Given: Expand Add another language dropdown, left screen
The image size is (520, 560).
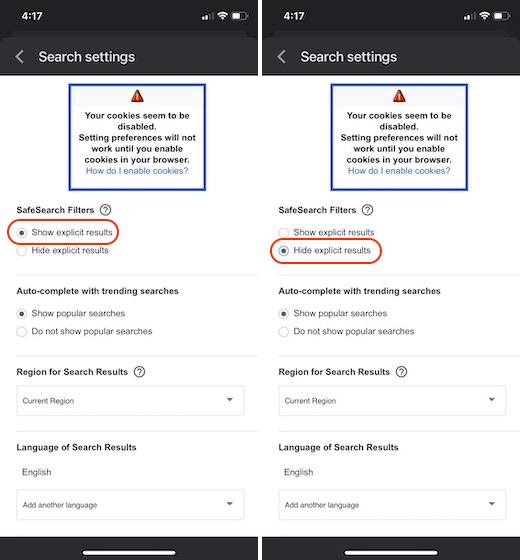Looking at the screenshot, I should click(130, 505).
